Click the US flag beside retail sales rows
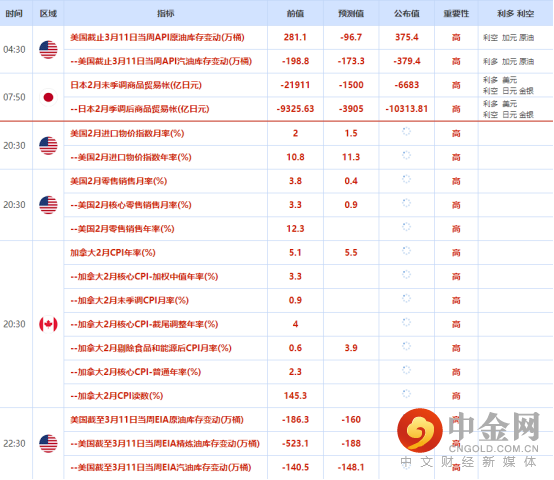 pyautogui.click(x=48, y=205)
